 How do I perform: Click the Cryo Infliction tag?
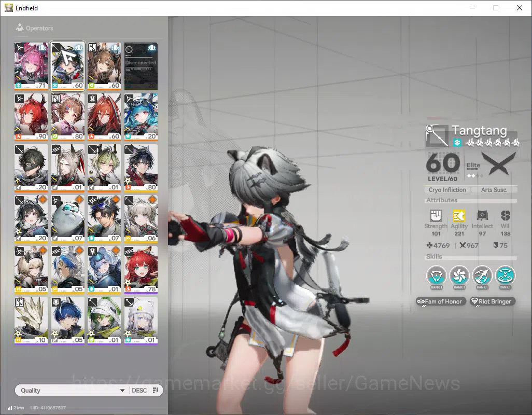point(447,190)
